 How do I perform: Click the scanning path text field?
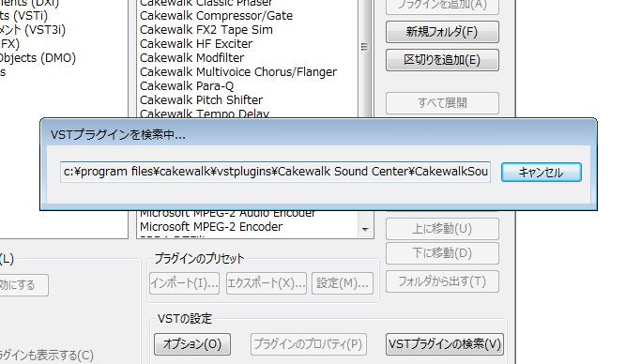pyautogui.click(x=275, y=172)
